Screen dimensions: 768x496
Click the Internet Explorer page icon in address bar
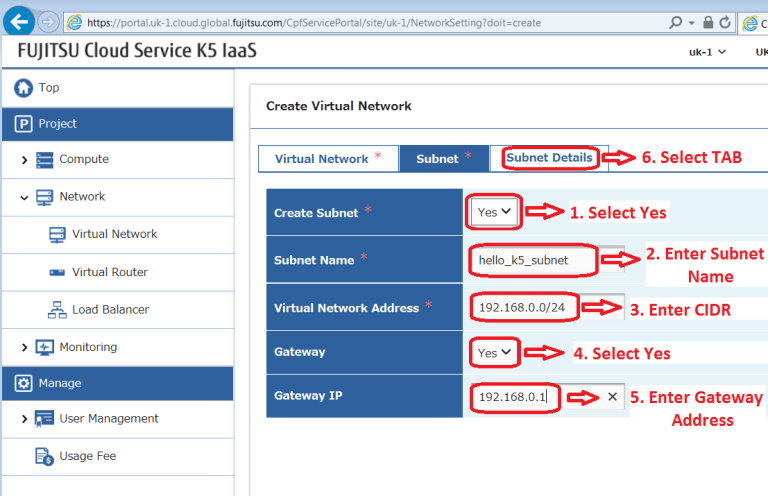(74, 23)
